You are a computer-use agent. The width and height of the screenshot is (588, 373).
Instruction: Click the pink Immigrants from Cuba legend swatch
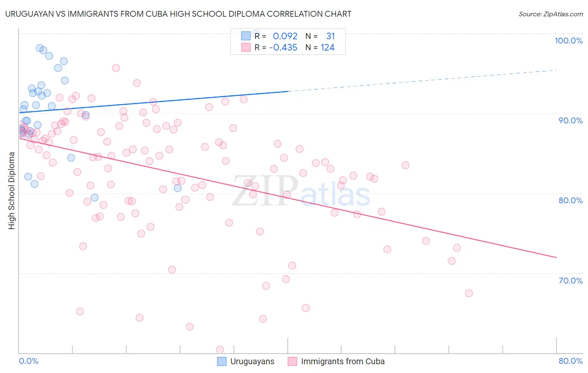292,361
